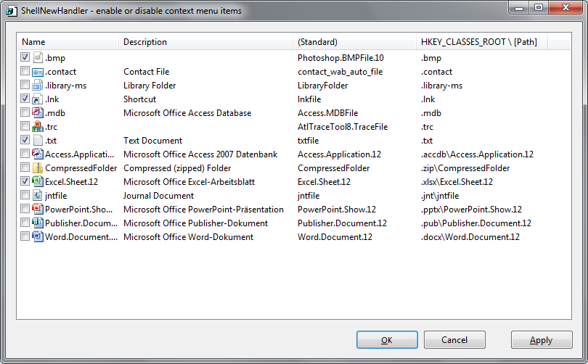This screenshot has height=364, width=588.
Task: Enable the .contact checkbox
Action: coord(25,71)
